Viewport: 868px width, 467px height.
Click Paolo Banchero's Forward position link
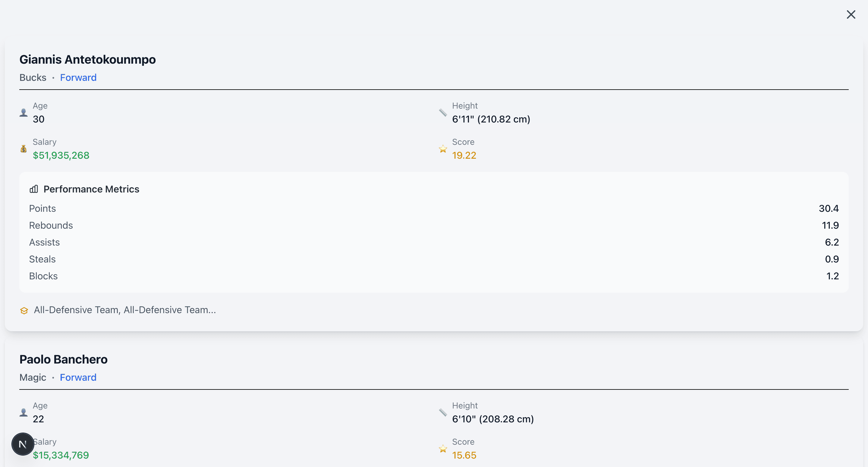78,377
